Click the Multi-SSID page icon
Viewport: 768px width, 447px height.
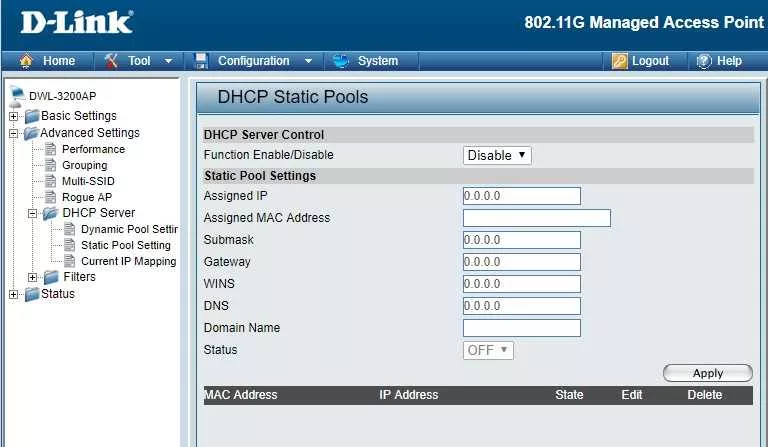point(50,181)
